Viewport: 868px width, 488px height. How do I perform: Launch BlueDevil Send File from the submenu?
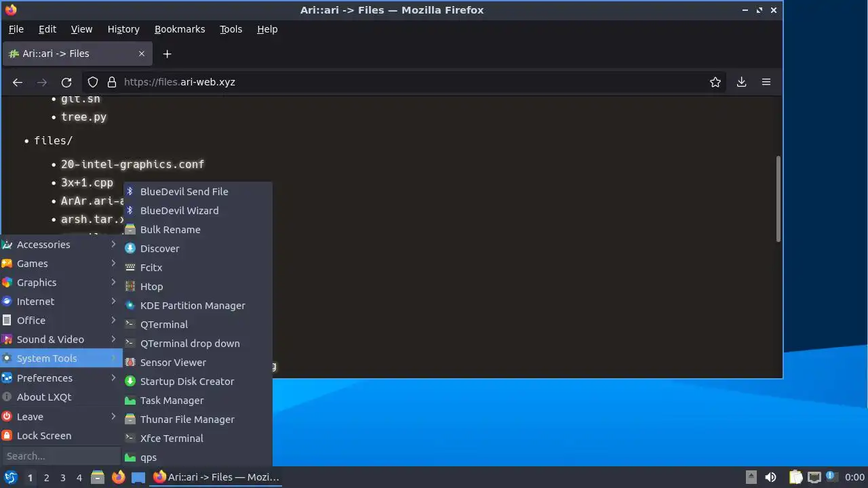pos(197,192)
